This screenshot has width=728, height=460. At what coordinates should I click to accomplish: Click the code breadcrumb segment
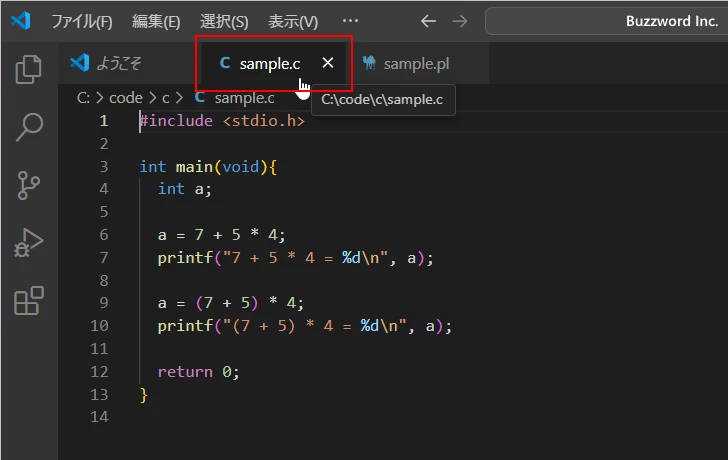(126, 98)
